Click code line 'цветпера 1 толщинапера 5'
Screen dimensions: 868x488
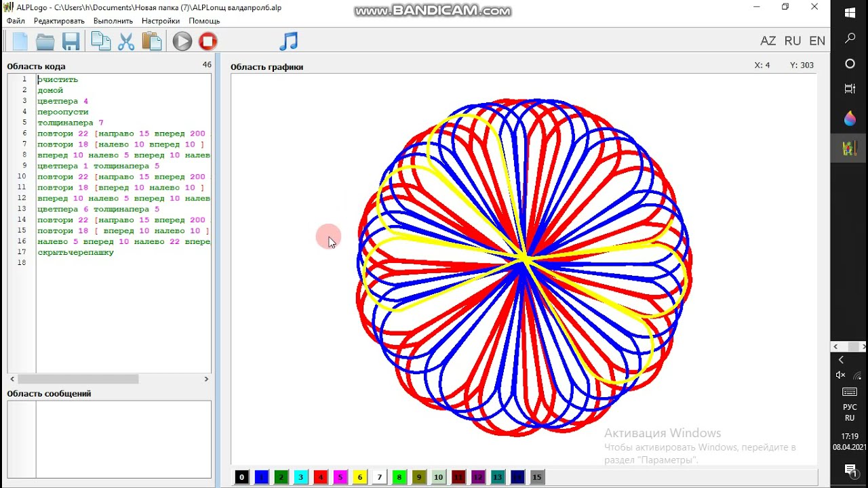coord(98,166)
